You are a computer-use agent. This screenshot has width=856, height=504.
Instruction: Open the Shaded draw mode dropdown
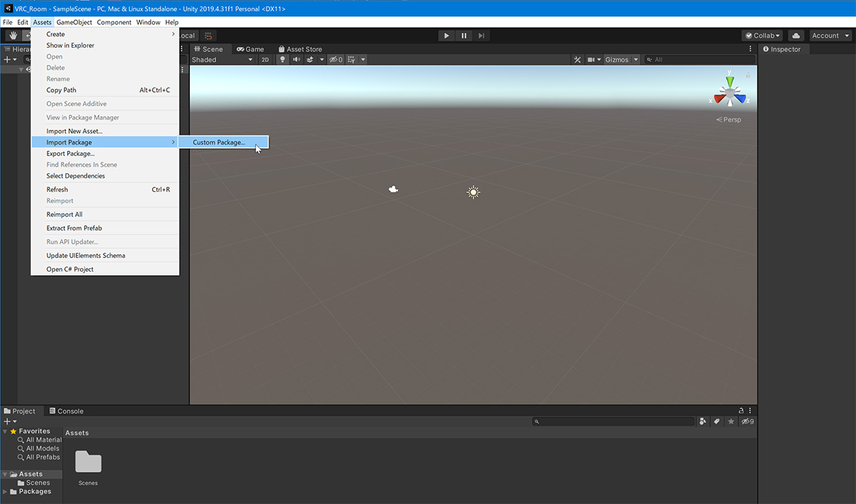pyautogui.click(x=222, y=60)
